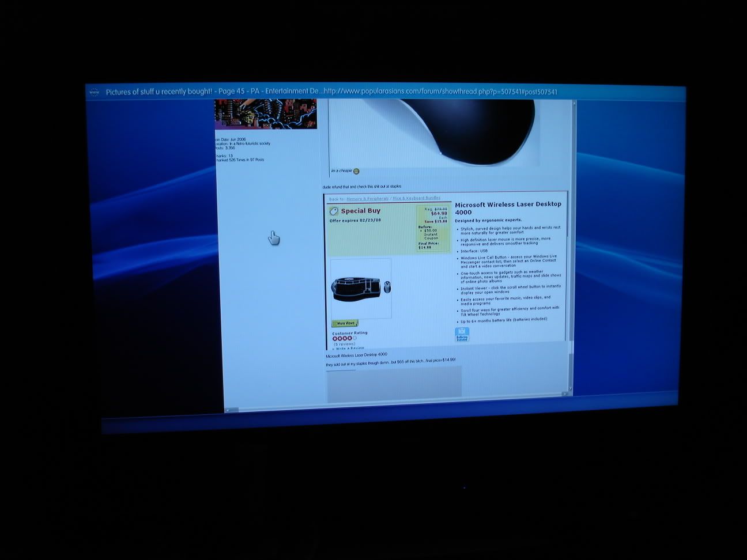Click the horizontal scrollbar left arrow
The image size is (747, 560).
[228, 410]
